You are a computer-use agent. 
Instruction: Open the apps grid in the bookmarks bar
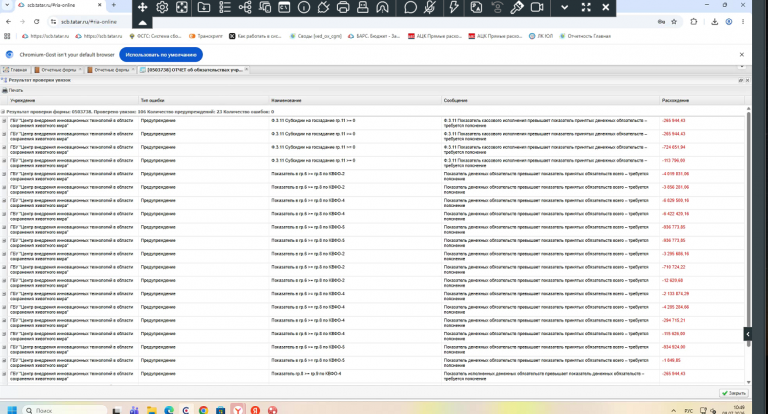[7, 36]
